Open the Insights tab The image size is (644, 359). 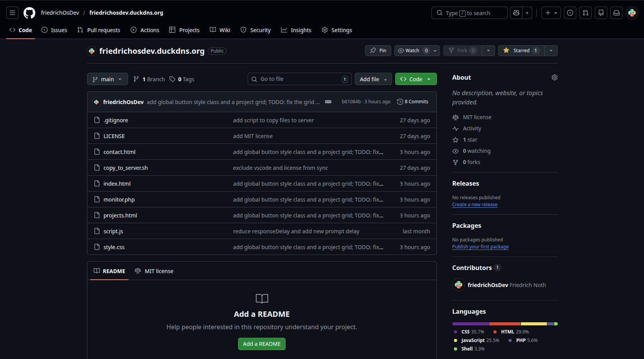pyautogui.click(x=296, y=30)
